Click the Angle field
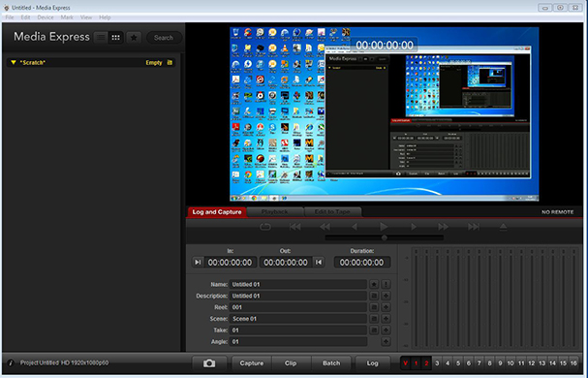Screen dimensions: 588x378 pyautogui.click(x=298, y=341)
